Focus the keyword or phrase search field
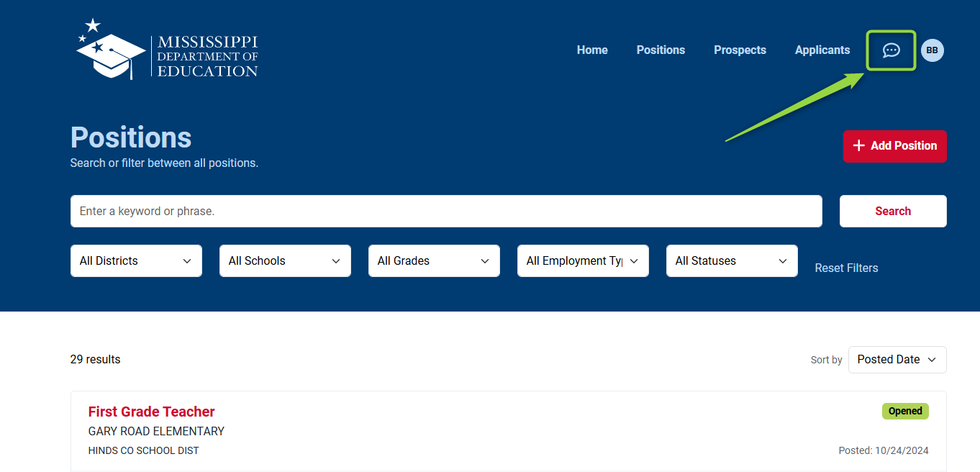Image resolution: width=980 pixels, height=472 pixels. click(446, 212)
